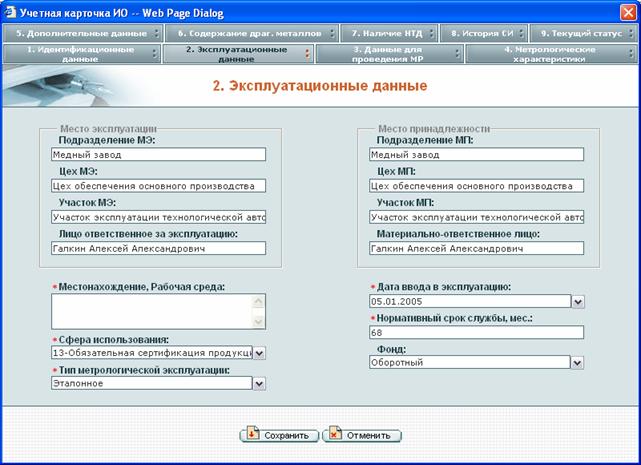The width and height of the screenshot is (641, 465).
Task: Click the Сохранить button
Action: click(279, 435)
